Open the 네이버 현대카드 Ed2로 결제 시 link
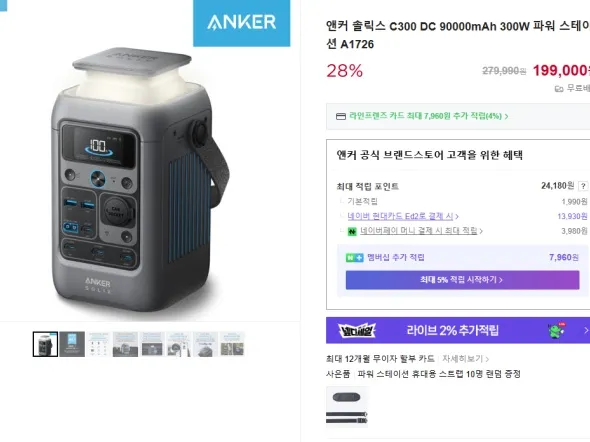590x442 pixels. [x=403, y=216]
